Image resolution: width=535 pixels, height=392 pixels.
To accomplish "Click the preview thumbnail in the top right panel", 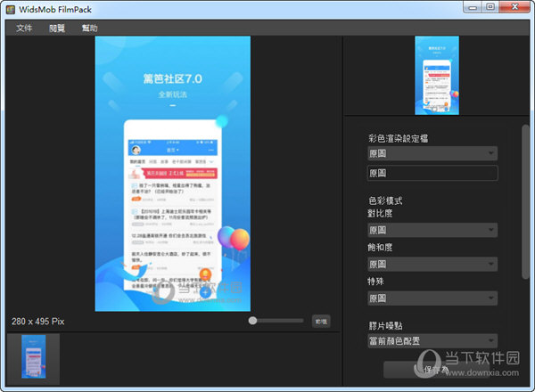I will tap(437, 76).
